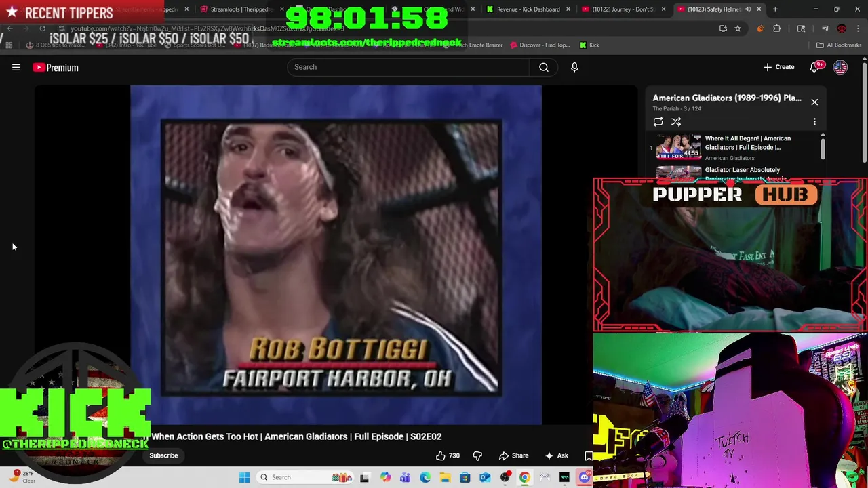Screen dimensions: 868x488
Task: Open OBS Studio on the taskbar
Action: pos(505,477)
